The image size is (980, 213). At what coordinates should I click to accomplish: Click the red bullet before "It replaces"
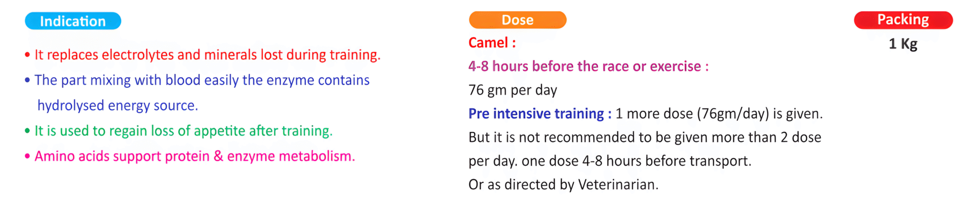tap(27, 55)
